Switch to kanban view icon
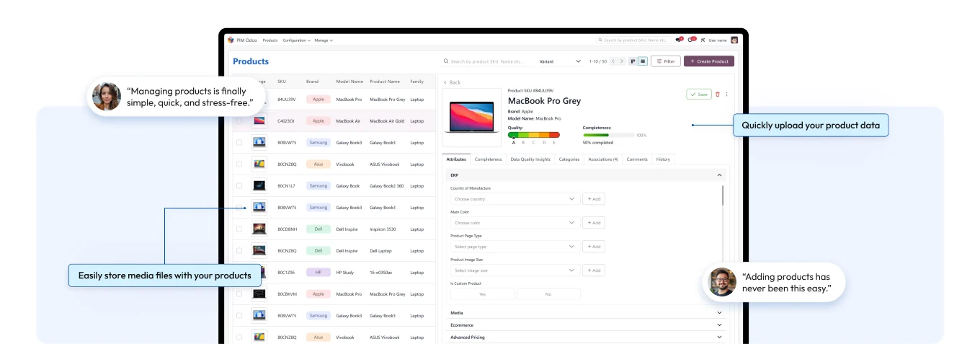 click(x=633, y=61)
